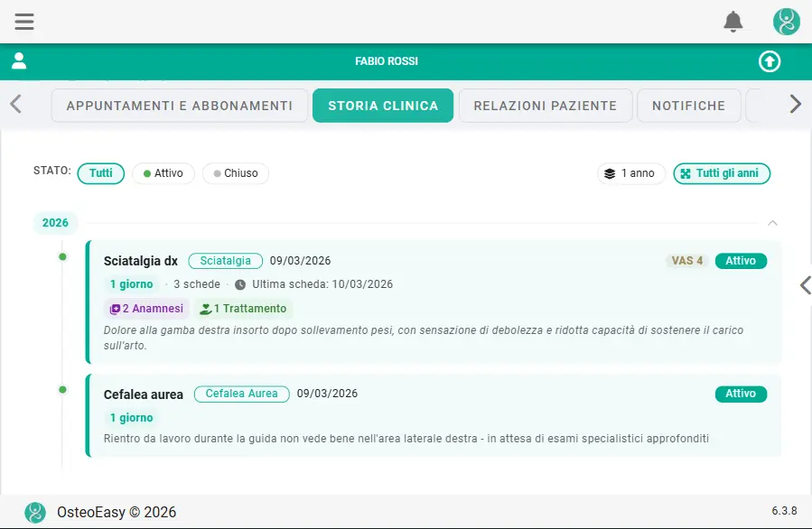Open the hamburger navigation menu

pos(23,21)
